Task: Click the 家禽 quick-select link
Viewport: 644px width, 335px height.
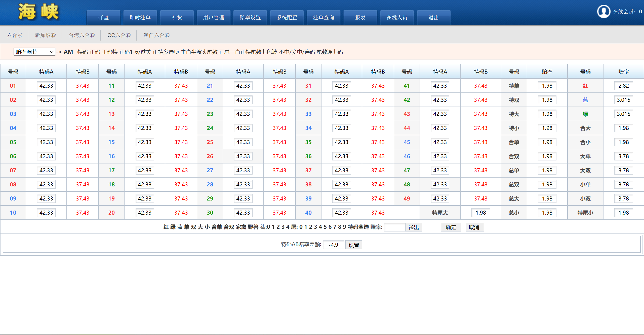Action: point(241,227)
